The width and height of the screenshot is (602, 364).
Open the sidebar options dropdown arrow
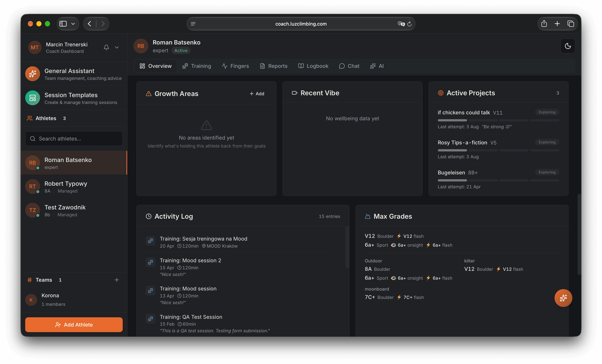[x=73, y=24]
